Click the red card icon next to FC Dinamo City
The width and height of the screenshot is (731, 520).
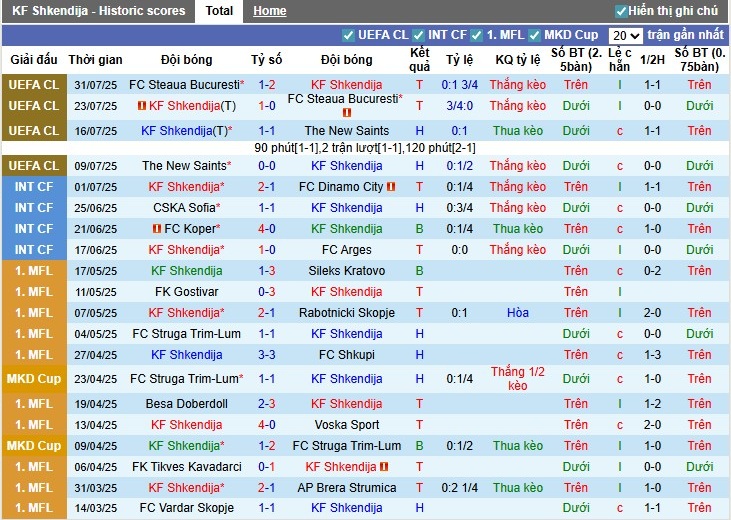pos(391,187)
